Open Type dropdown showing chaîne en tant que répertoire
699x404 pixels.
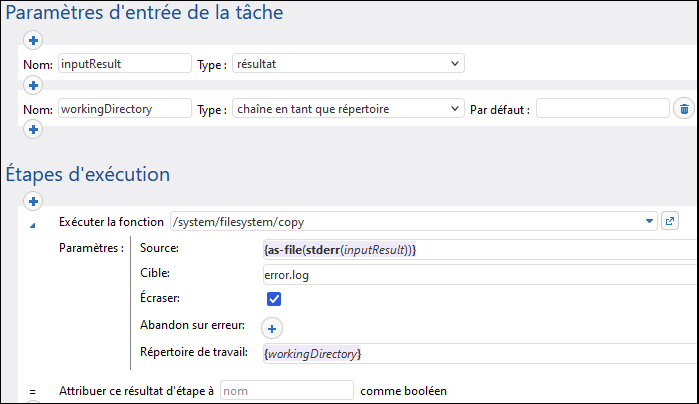348,108
